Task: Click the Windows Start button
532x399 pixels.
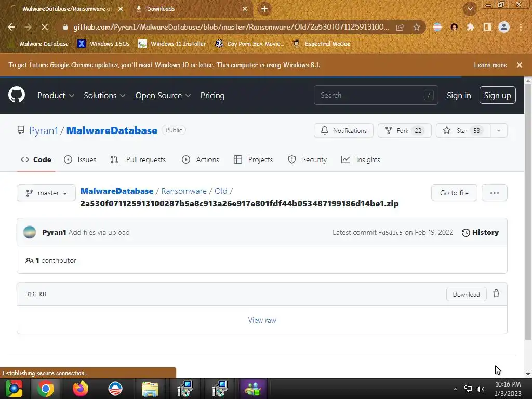Action: tap(14, 389)
